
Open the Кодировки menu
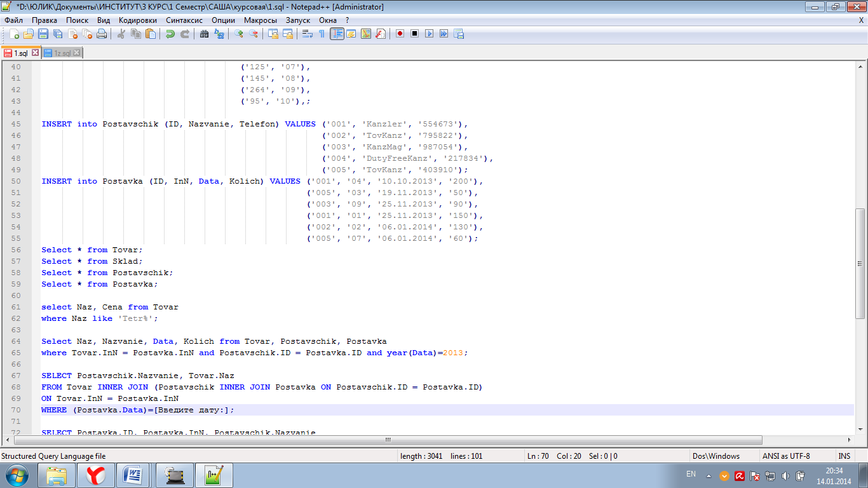click(x=137, y=20)
